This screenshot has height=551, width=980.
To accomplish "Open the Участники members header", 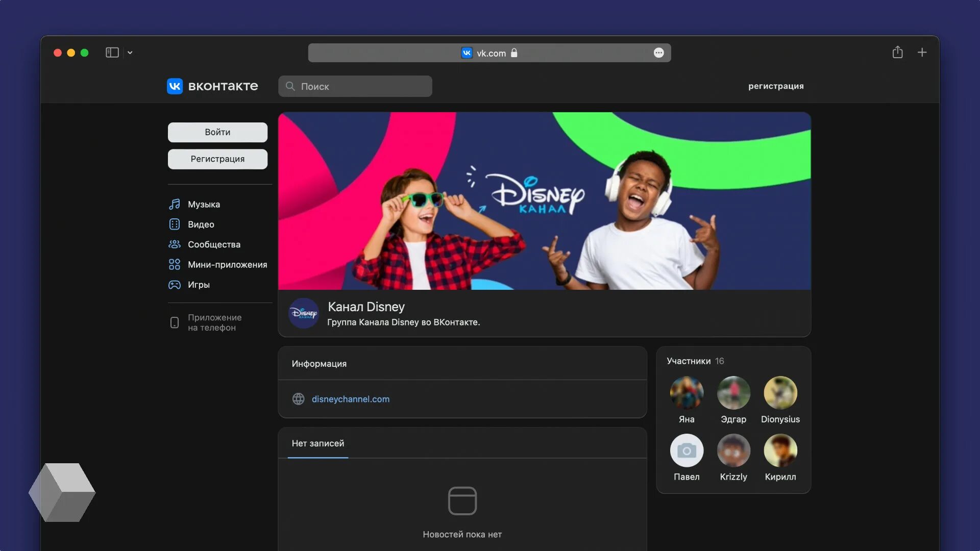I will tap(689, 361).
